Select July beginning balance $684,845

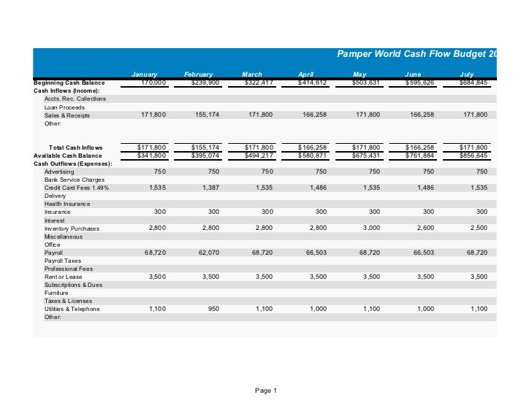pos(473,82)
